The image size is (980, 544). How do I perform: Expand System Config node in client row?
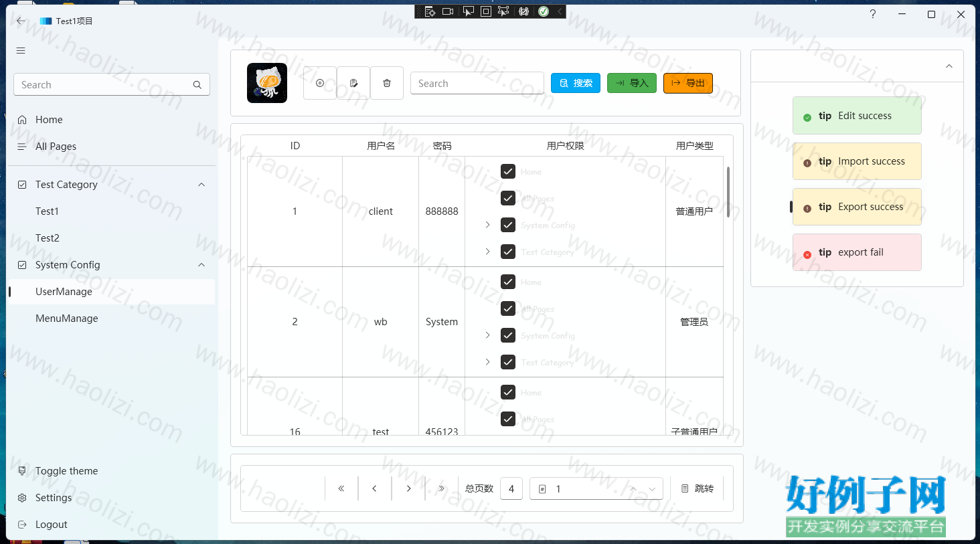(x=487, y=225)
